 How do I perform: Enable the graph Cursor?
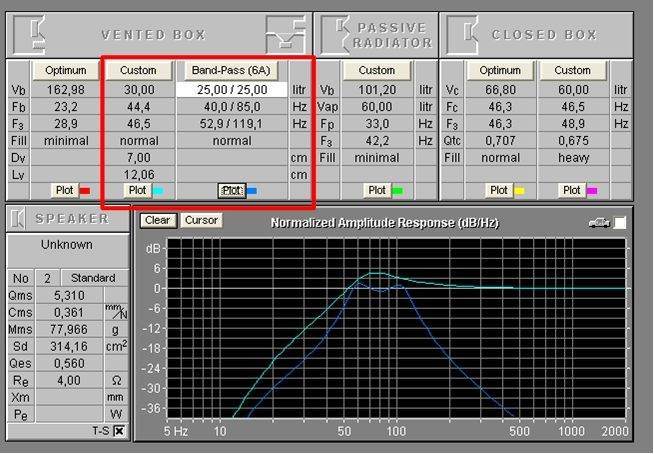(x=201, y=220)
